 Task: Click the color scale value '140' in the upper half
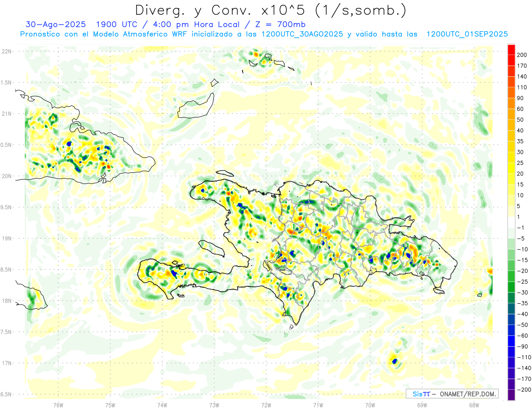point(521,76)
